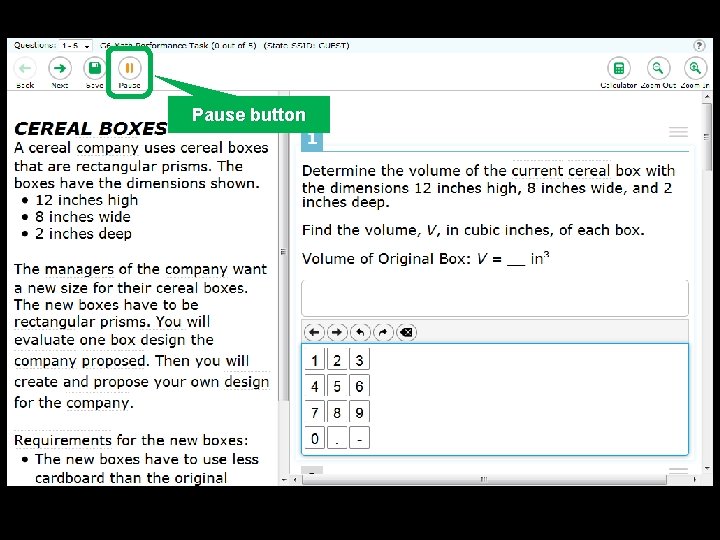
Task: Click the CEREAL BOXES heading
Action: tap(90, 129)
